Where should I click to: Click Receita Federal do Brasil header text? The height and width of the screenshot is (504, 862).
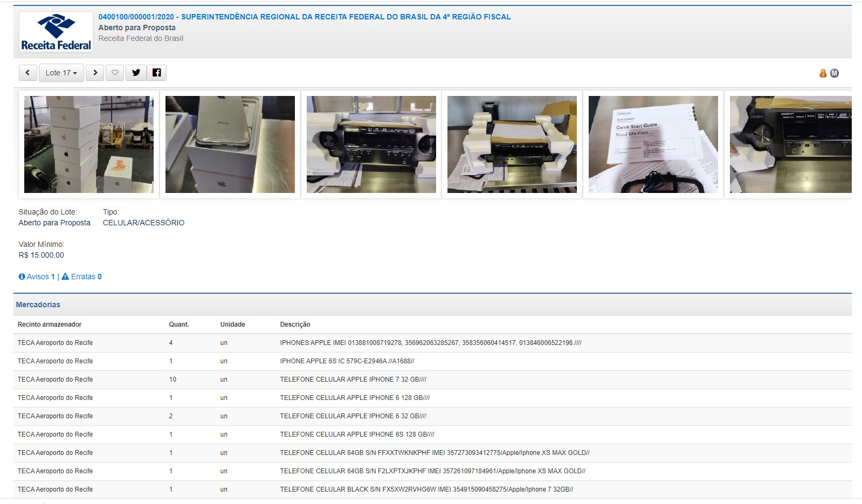[141, 38]
